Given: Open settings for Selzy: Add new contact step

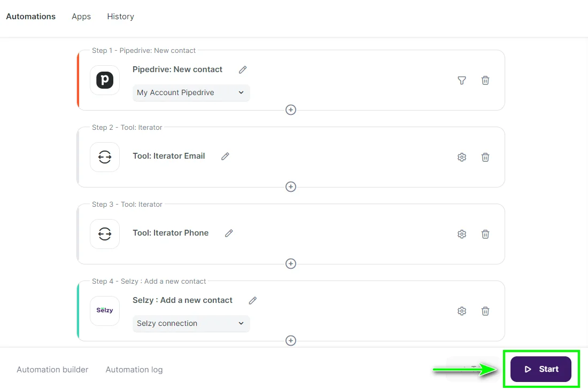Looking at the screenshot, I should (x=461, y=310).
